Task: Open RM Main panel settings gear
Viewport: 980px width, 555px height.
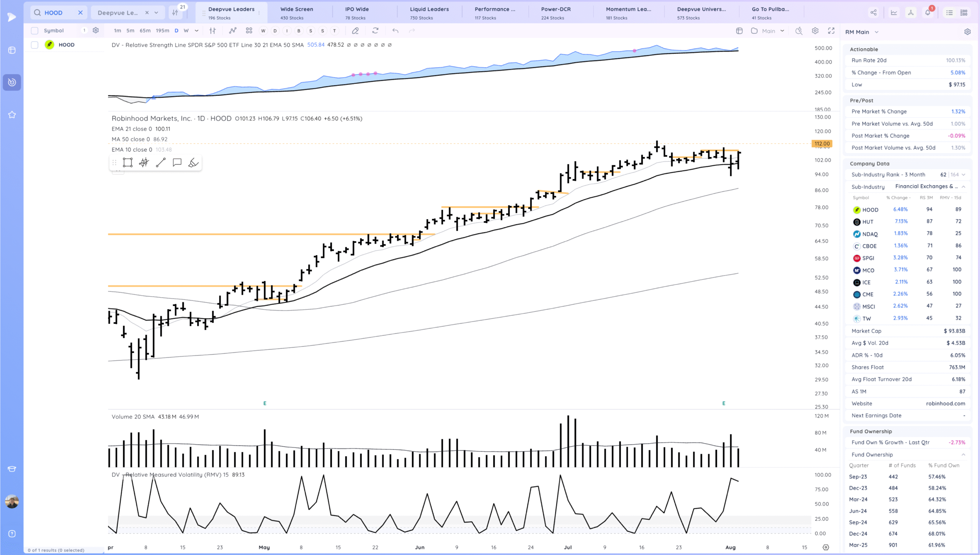Action: point(967,32)
